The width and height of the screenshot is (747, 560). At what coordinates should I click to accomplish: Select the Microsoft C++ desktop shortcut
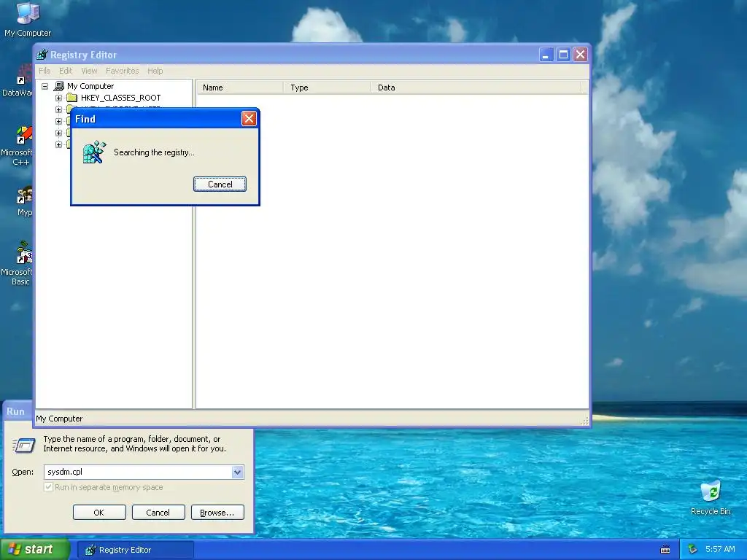[x=19, y=146]
